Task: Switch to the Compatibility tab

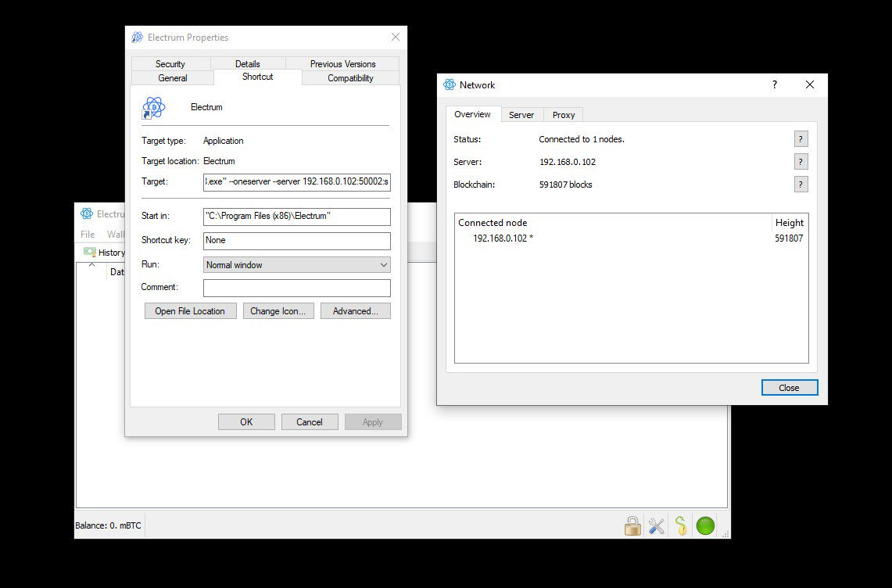Action: click(x=350, y=78)
